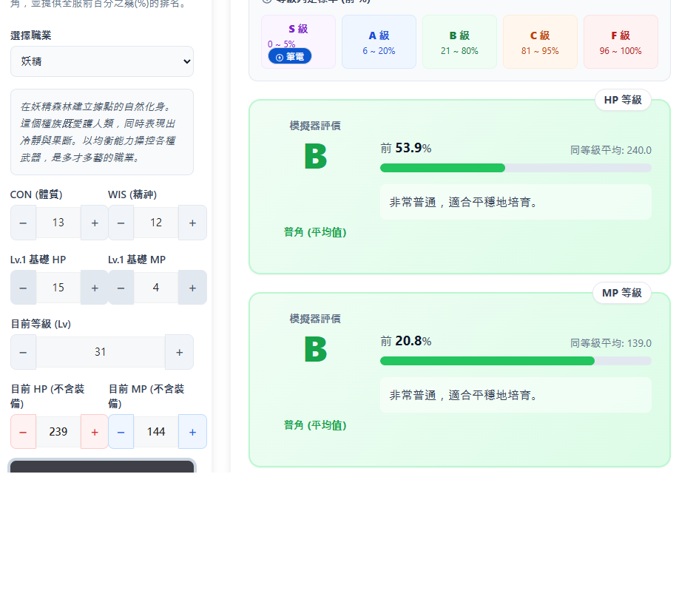Click the blue 筆電 badge button

(289, 57)
